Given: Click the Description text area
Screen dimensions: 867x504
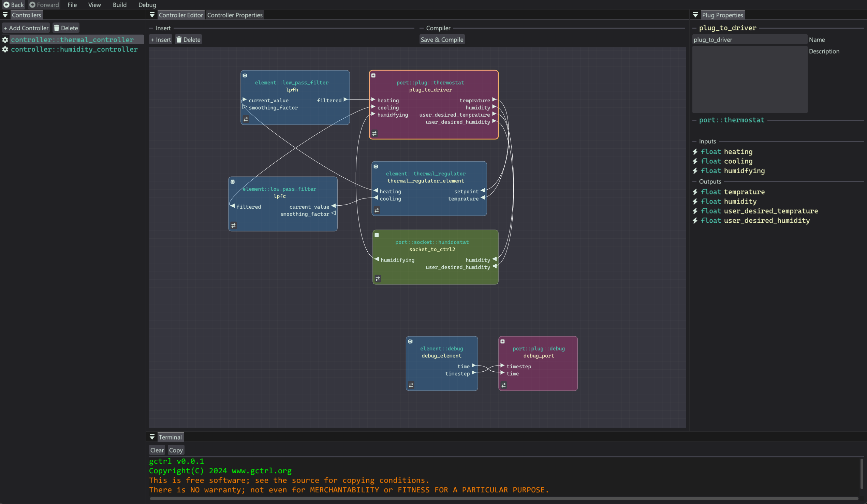Looking at the screenshot, I should (749, 79).
